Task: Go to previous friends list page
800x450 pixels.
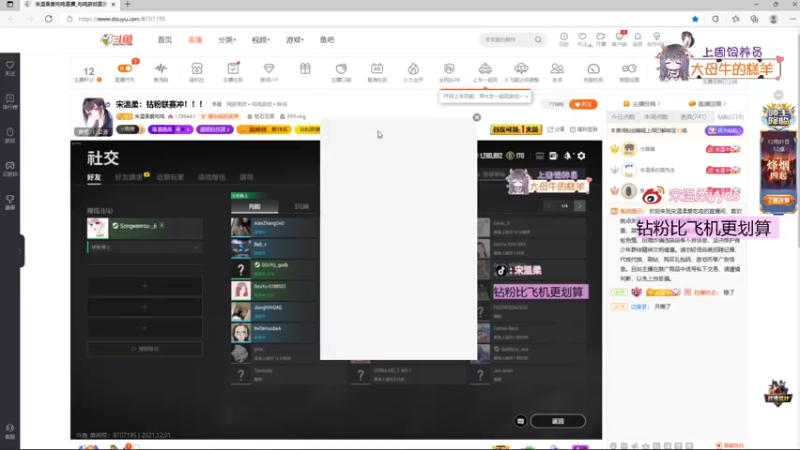Action: tap(548, 206)
